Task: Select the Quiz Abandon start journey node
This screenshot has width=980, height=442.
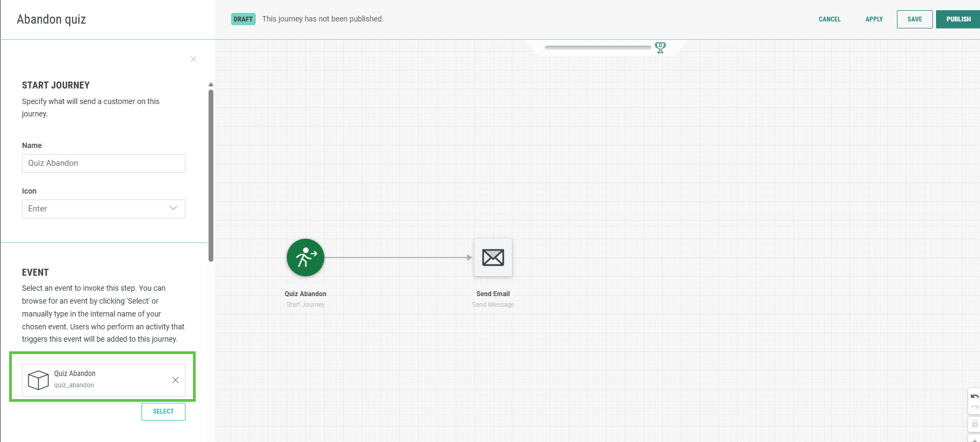Action: tap(305, 257)
